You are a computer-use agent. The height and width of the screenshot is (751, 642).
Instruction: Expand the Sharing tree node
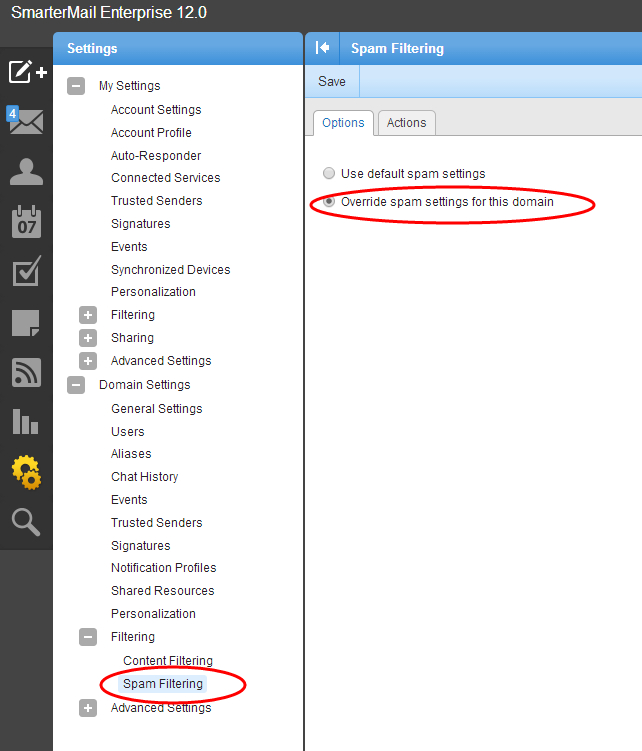click(x=88, y=338)
